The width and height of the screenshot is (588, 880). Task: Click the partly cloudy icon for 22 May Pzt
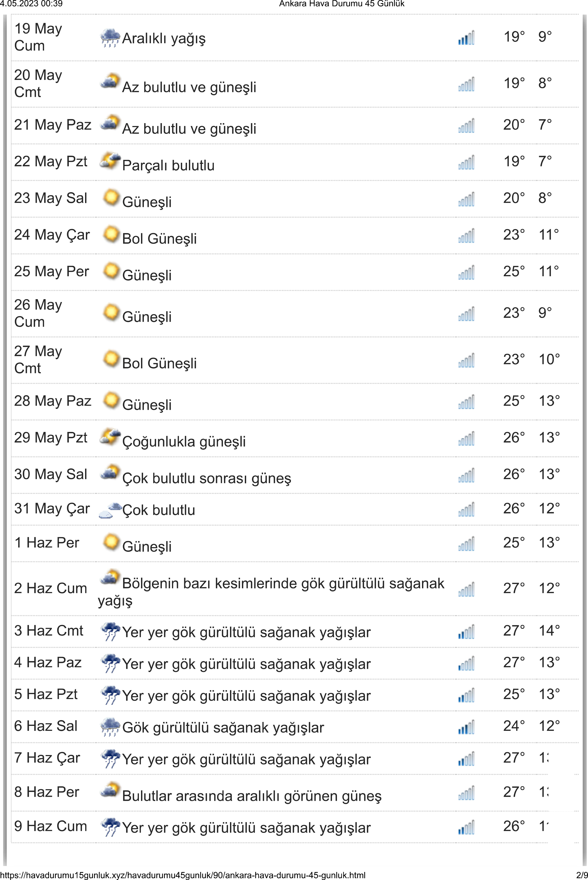pyautogui.click(x=110, y=161)
